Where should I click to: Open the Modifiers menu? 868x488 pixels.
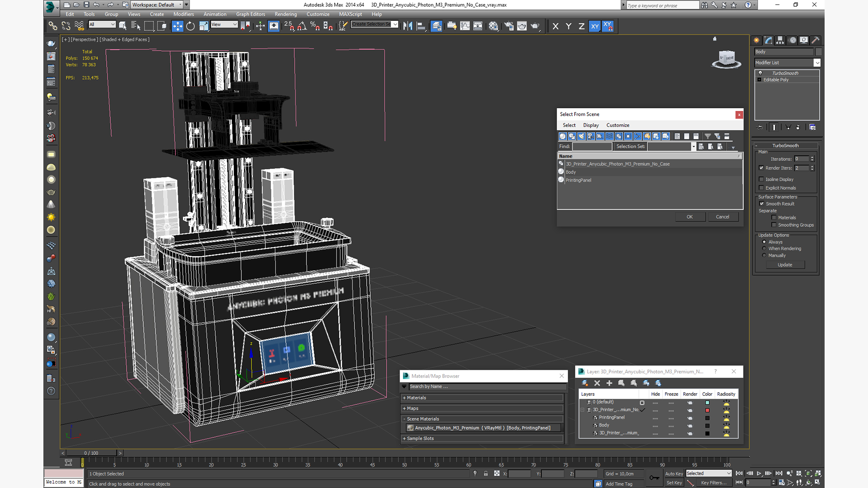point(184,14)
